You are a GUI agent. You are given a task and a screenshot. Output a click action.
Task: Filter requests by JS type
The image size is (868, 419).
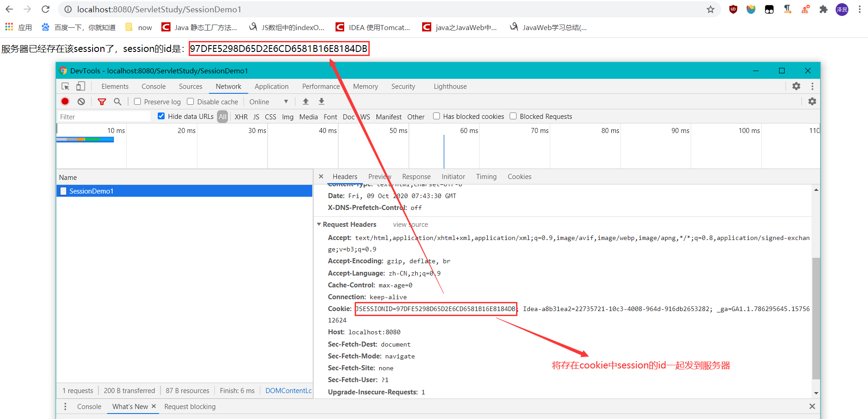pos(256,117)
